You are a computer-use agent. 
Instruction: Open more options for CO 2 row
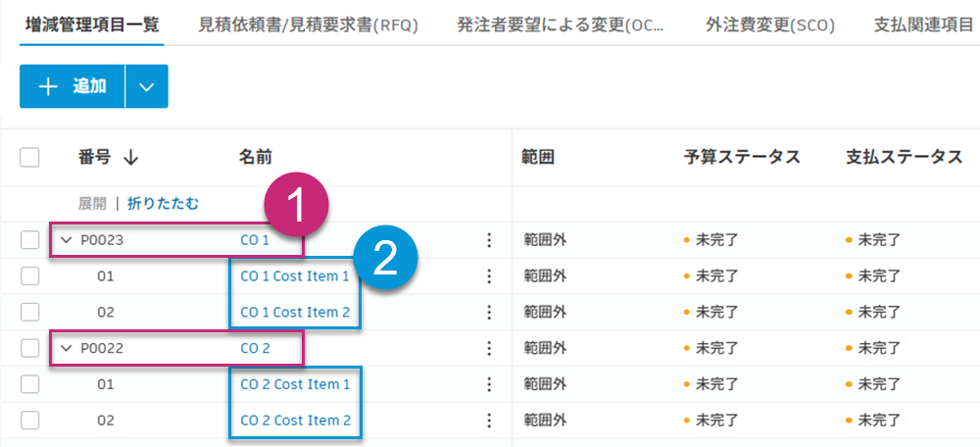[489, 348]
